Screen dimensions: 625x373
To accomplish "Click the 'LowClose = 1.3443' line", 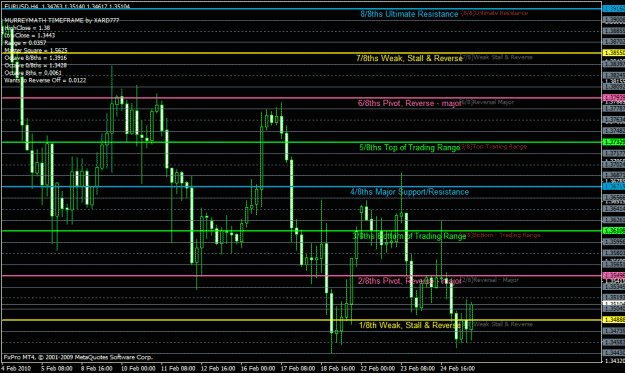I will click(29, 35).
